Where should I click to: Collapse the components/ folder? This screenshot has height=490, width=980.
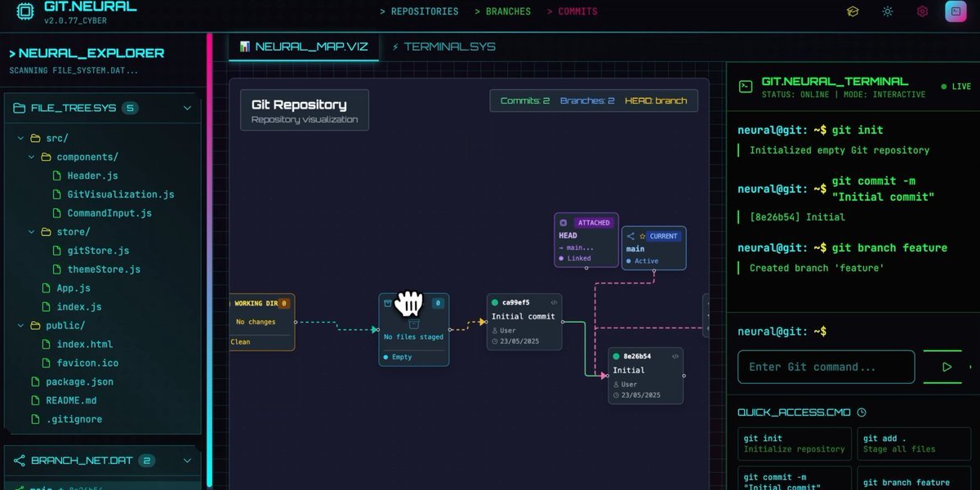(x=33, y=157)
